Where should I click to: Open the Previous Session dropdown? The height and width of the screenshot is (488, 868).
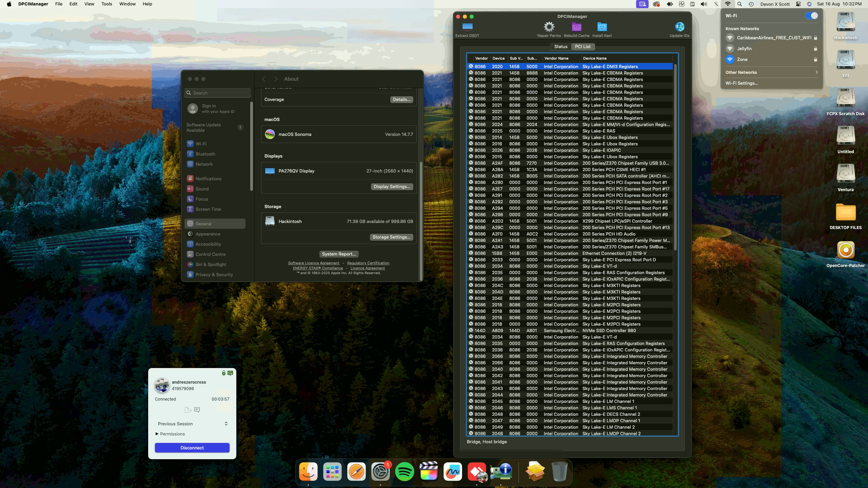click(192, 424)
